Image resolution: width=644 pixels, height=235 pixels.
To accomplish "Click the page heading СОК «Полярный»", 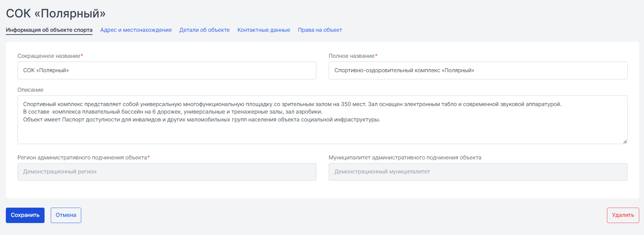I will point(56,13).
